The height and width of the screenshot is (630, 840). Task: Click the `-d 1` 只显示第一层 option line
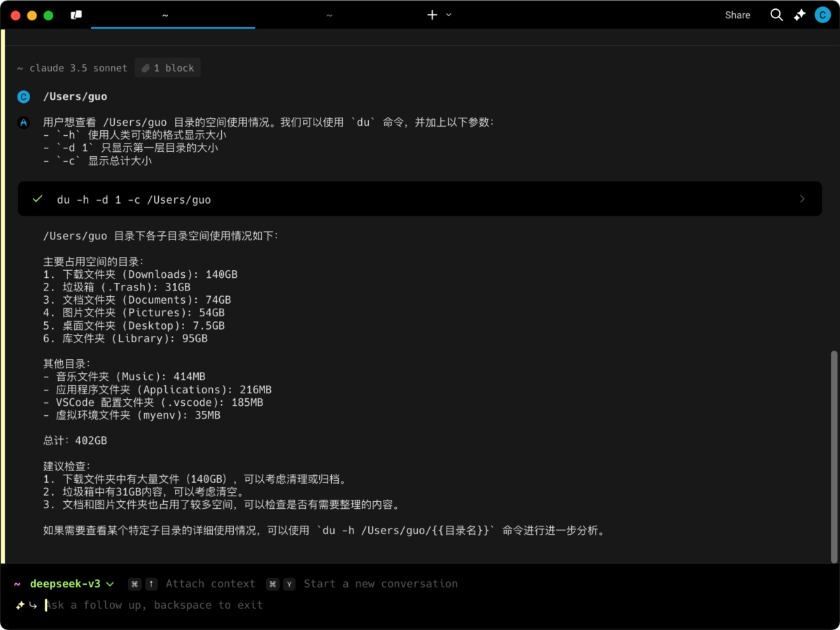(131, 148)
